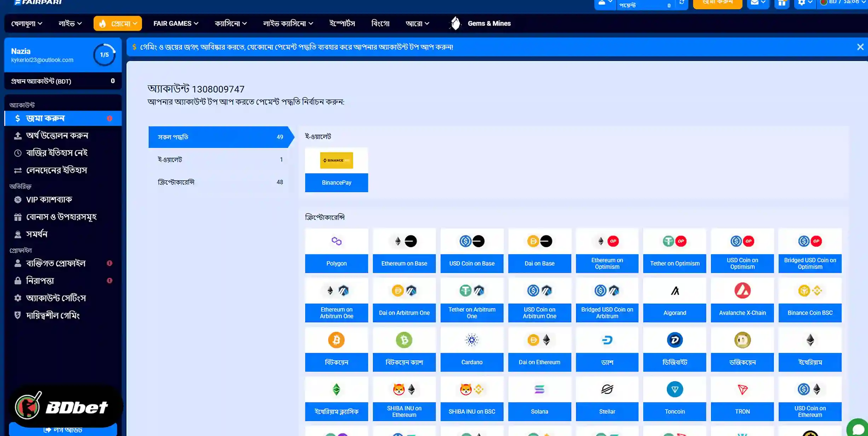Pick Binance Coin BSC tile
Viewport: 868px width, 436px height.
coord(810,300)
